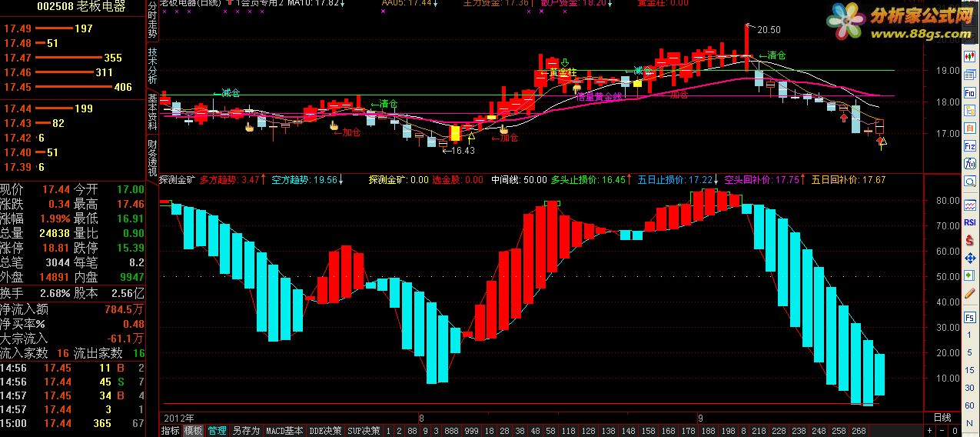Select template 58 in the bottom bar
The image size is (980, 437).
pyautogui.click(x=551, y=431)
